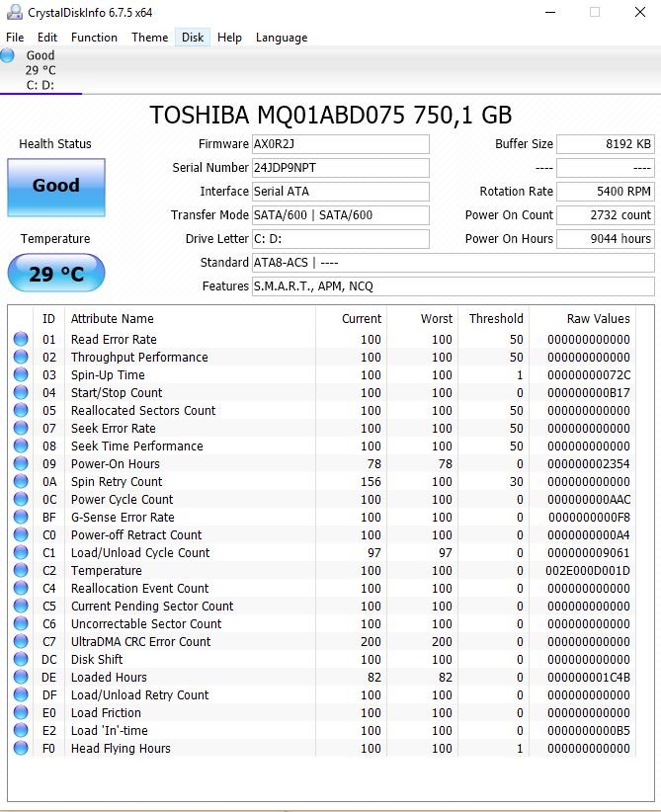Click the Threshold column header

click(496, 318)
